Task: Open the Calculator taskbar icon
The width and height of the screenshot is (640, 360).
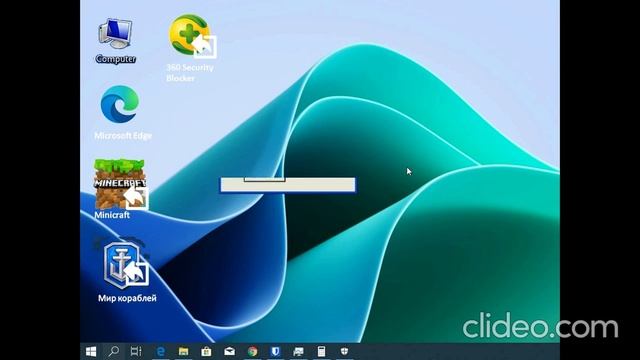Action: [322, 351]
